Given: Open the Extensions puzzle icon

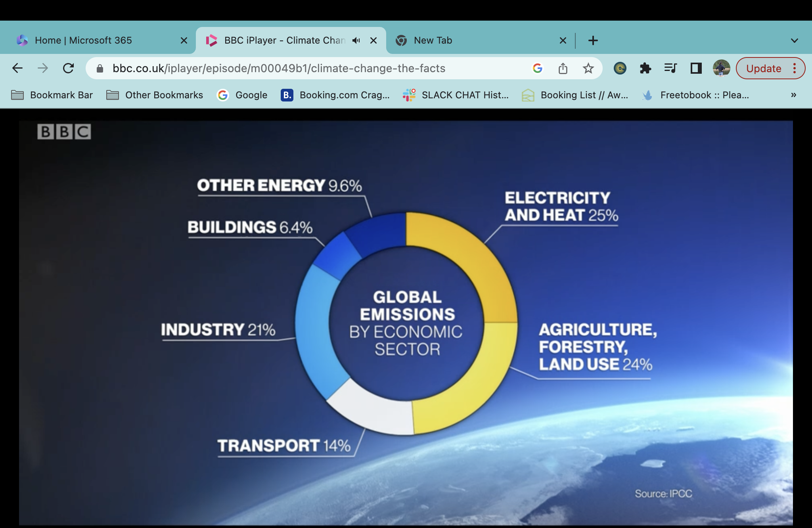Looking at the screenshot, I should click(645, 68).
